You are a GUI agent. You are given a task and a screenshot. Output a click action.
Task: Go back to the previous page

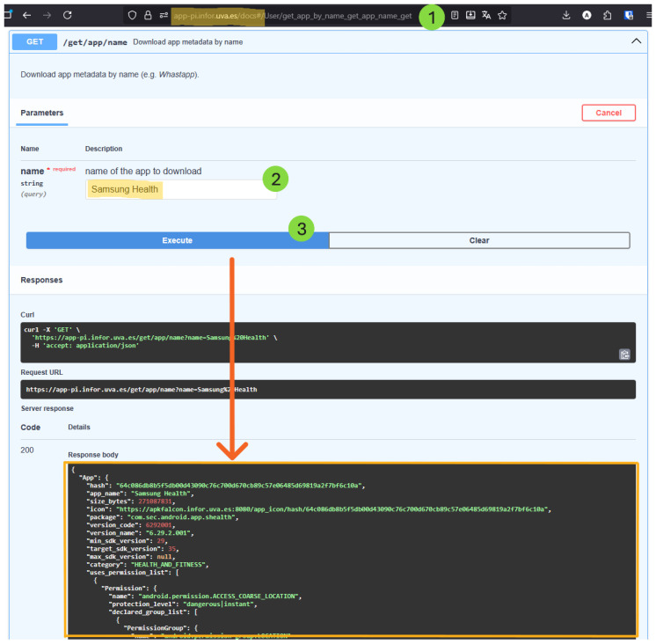coord(26,16)
